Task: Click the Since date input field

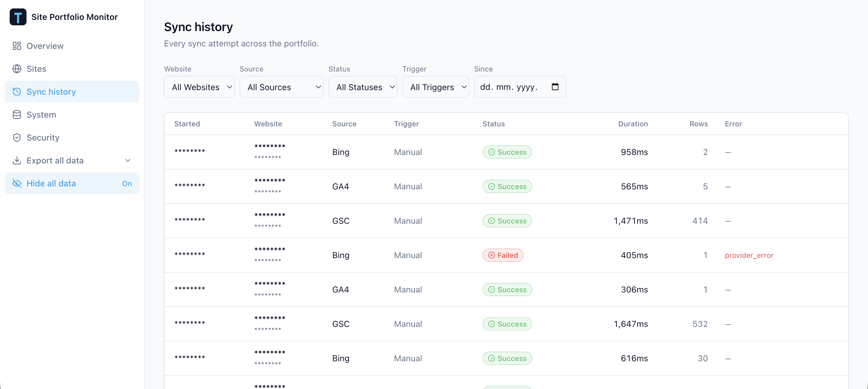Action: click(x=520, y=87)
